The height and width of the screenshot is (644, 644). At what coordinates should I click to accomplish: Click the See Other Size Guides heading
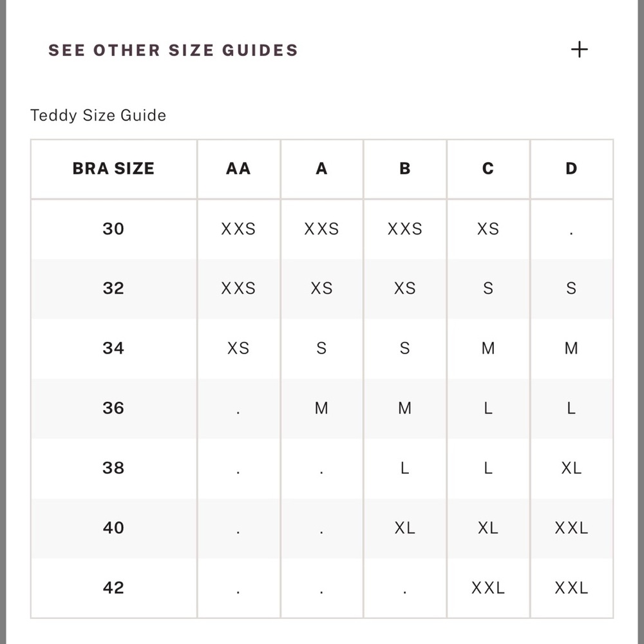click(x=173, y=50)
